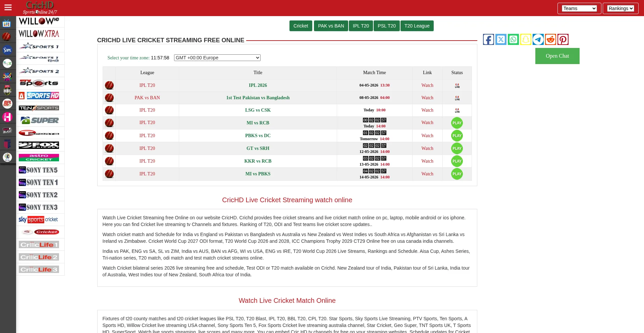Click the IPL icon in left sidebar
This screenshot has width=644, height=333.
coord(7,50)
